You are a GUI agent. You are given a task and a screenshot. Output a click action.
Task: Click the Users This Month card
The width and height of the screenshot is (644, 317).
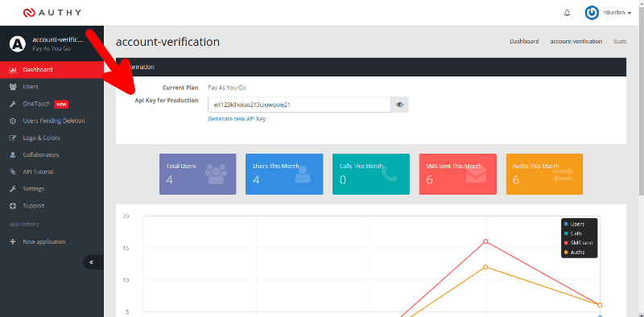coord(284,174)
